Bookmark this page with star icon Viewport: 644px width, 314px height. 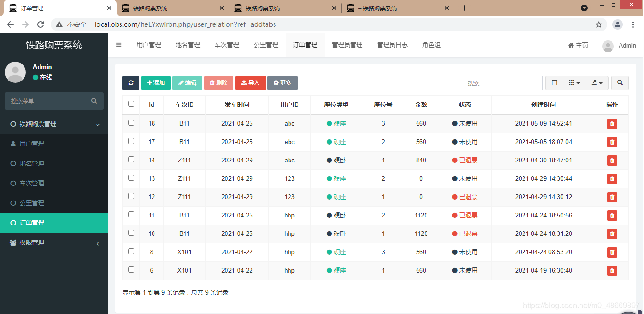click(x=599, y=24)
